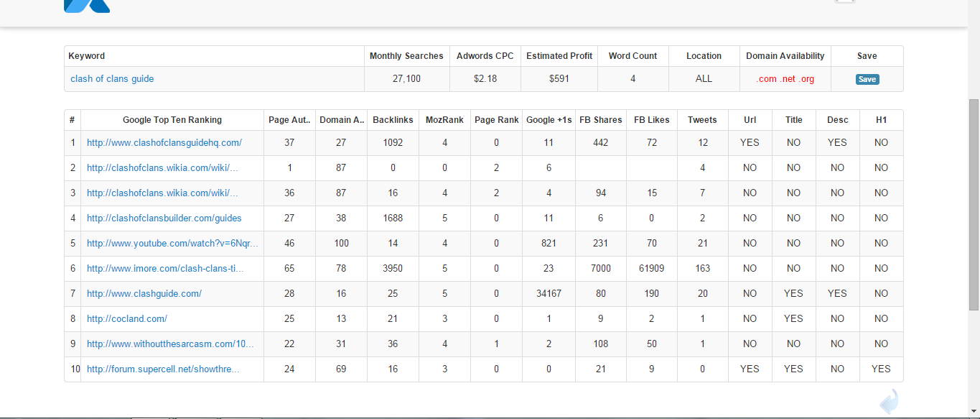Click the Word Count column header
980x419 pixels.
(x=633, y=56)
